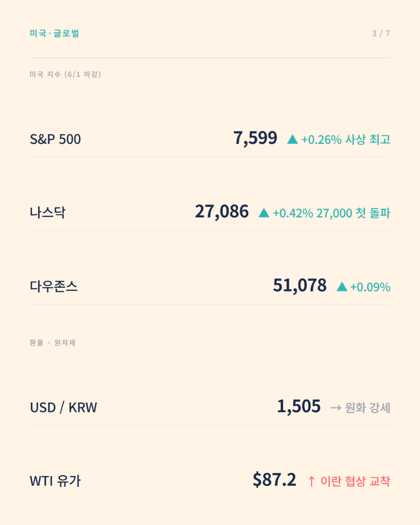Click the USD / KRW label
The image size is (420, 525).
(63, 408)
